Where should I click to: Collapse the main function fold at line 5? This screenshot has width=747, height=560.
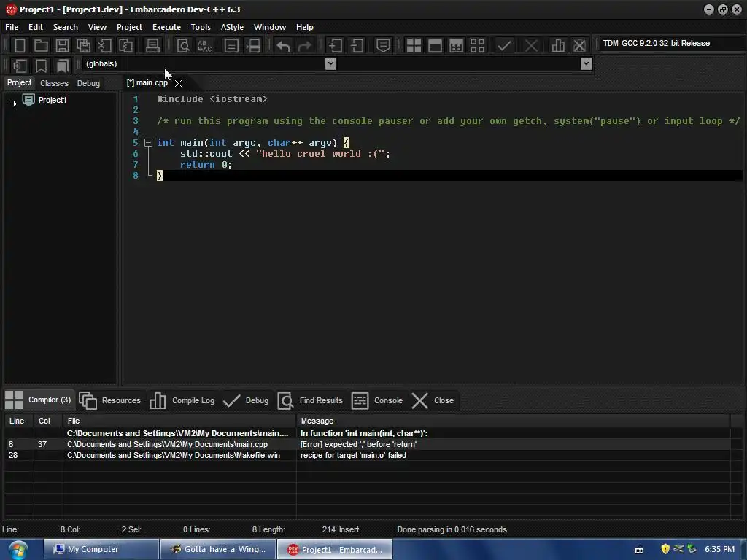pyautogui.click(x=148, y=142)
